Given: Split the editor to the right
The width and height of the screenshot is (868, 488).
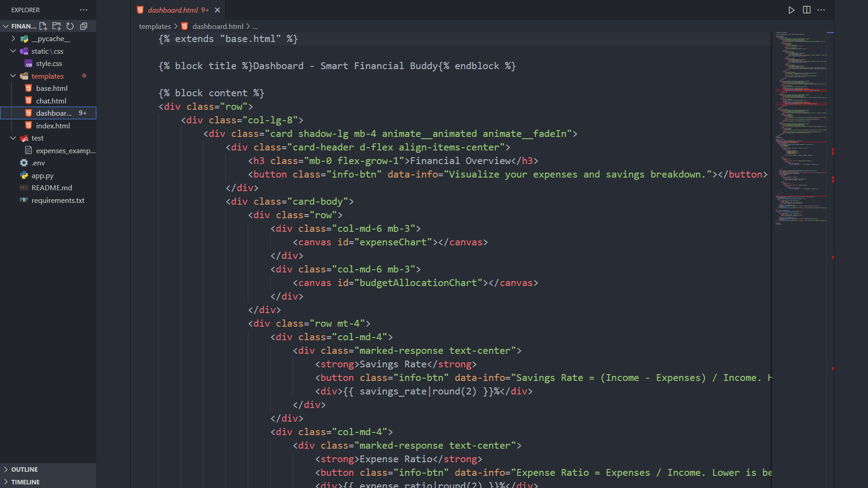Looking at the screenshot, I should pos(807,10).
